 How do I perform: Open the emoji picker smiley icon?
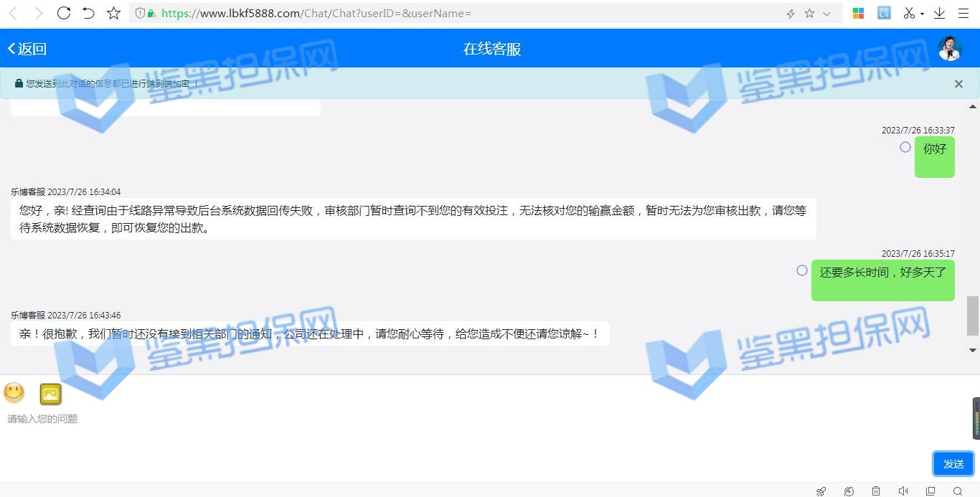click(14, 392)
